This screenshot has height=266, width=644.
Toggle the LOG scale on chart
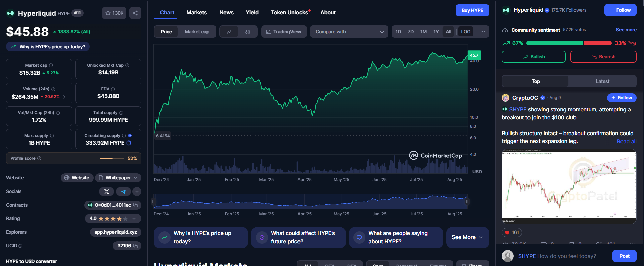click(x=466, y=32)
